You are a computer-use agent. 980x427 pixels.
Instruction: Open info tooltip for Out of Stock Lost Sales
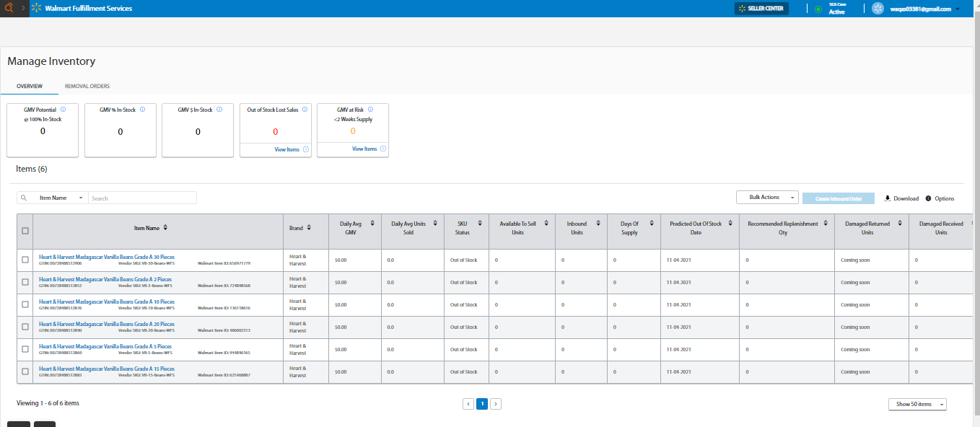pyautogui.click(x=305, y=110)
